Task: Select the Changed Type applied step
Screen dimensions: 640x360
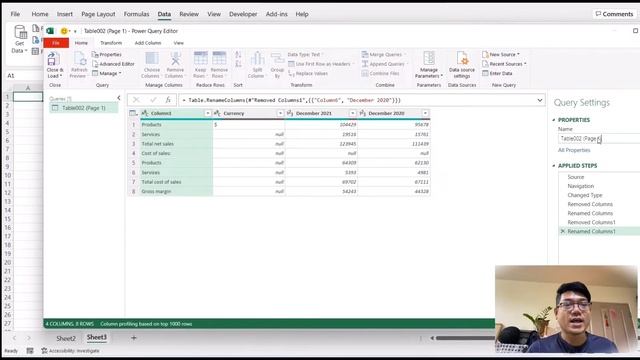Action: [584, 195]
